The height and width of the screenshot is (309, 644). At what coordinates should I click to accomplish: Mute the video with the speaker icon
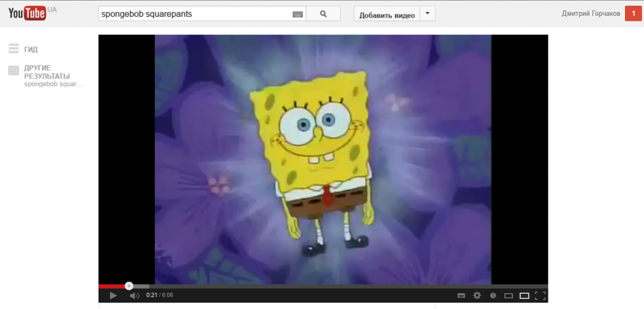click(134, 295)
